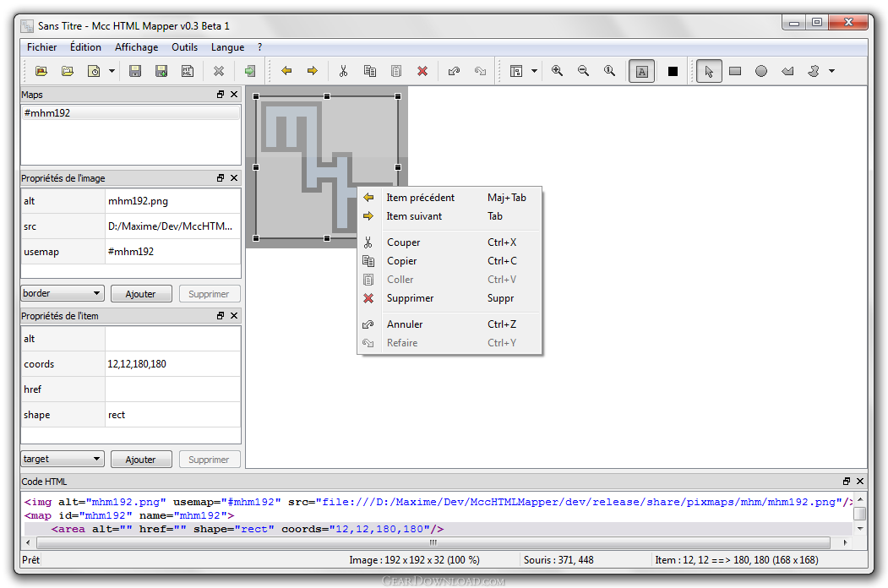Expand the shape tools dropdown arrow
Viewport: 888px width, 588px height.
(x=832, y=71)
